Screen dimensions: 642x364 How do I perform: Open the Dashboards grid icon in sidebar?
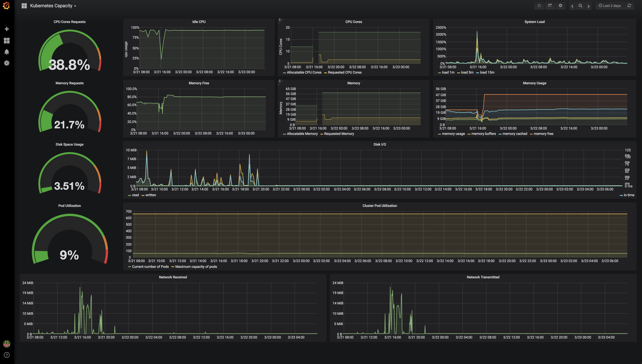[x=7, y=40]
